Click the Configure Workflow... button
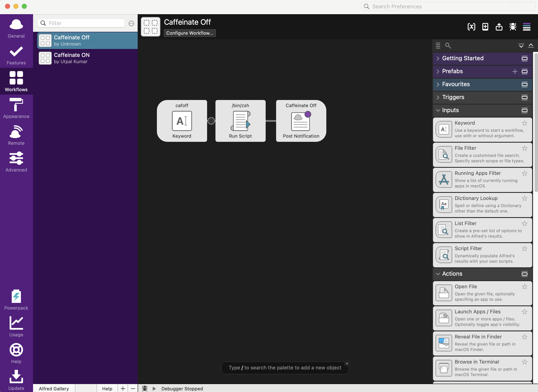Image resolution: width=538 pixels, height=392 pixels. click(x=190, y=33)
